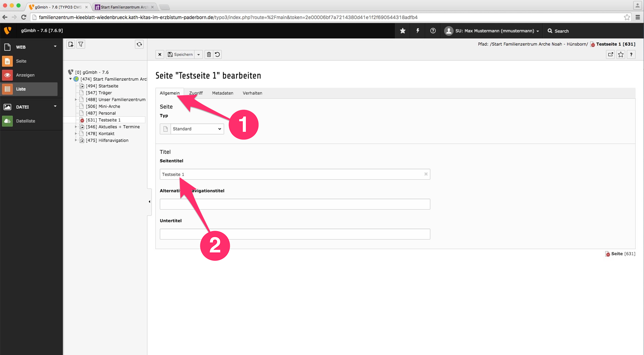Click into the Untertitel input field
Screen dimensions: 644x355
[x=295, y=234]
